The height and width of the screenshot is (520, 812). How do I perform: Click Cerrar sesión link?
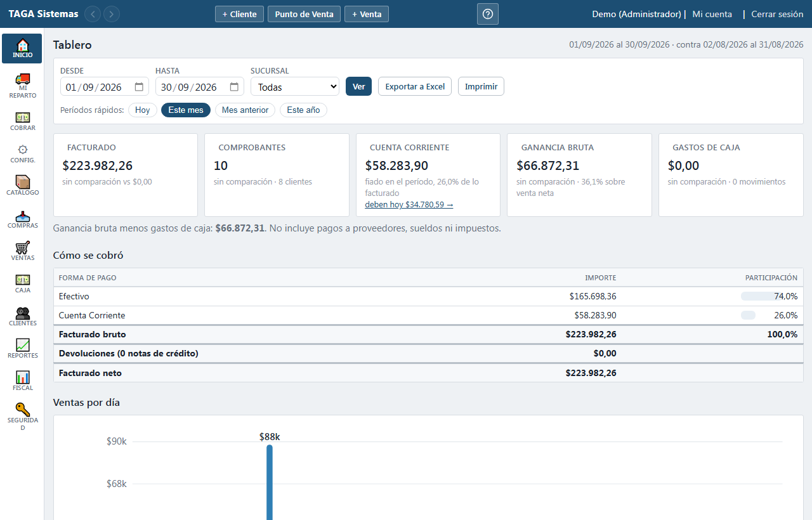click(x=777, y=14)
